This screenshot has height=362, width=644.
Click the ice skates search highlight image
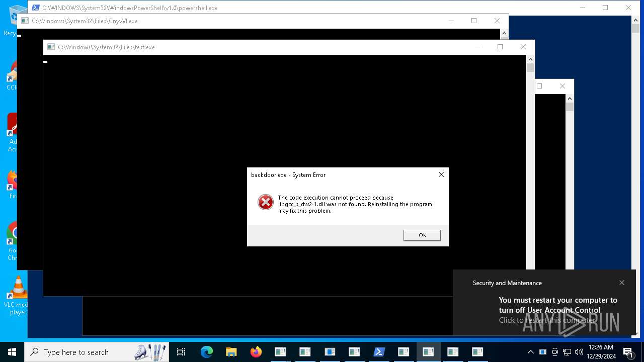[150, 352]
